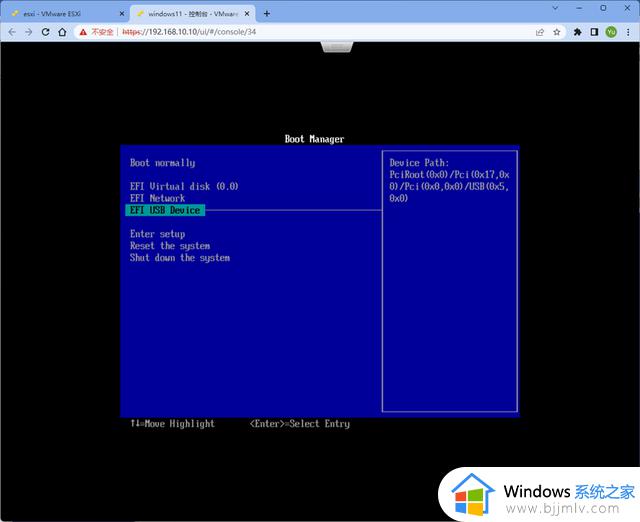The image size is (640, 522).
Task: Open the tab search chevron
Action: (x=555, y=8)
